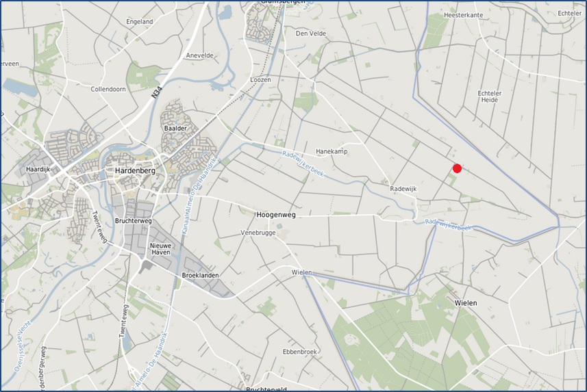Select the Bruchterweg label
The height and width of the screenshot is (392, 587).
(x=134, y=221)
